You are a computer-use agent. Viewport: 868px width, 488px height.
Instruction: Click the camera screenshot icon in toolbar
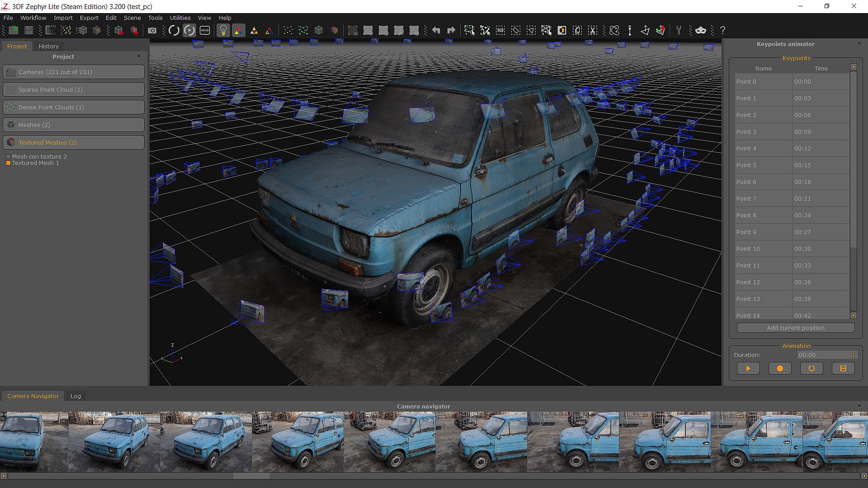tap(152, 30)
